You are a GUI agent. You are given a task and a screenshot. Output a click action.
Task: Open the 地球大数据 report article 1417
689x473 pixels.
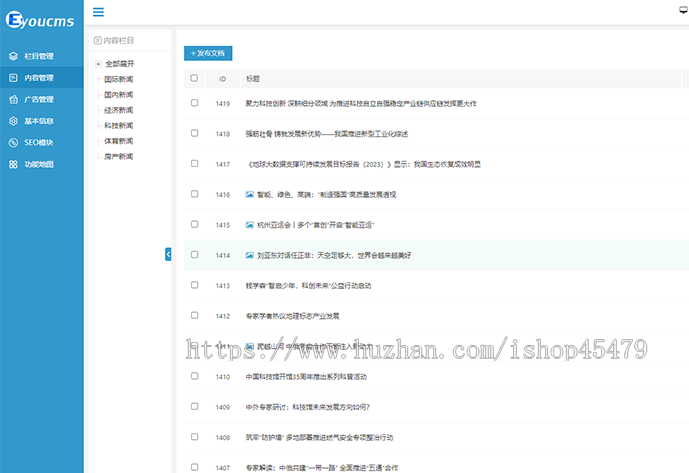point(363,164)
